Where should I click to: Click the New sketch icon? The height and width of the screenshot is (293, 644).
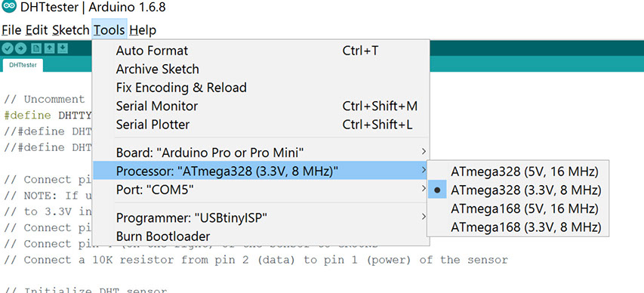point(36,48)
